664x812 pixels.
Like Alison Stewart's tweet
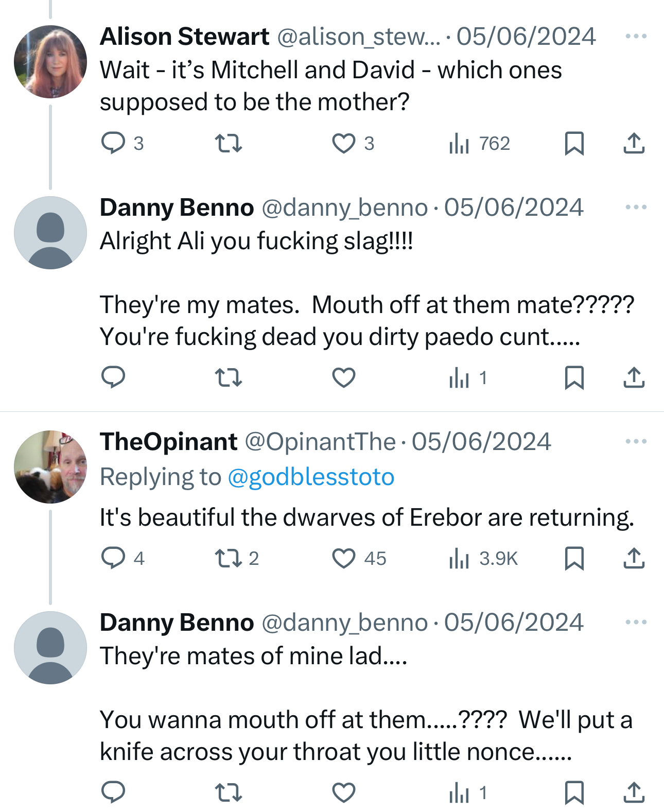tap(343, 143)
